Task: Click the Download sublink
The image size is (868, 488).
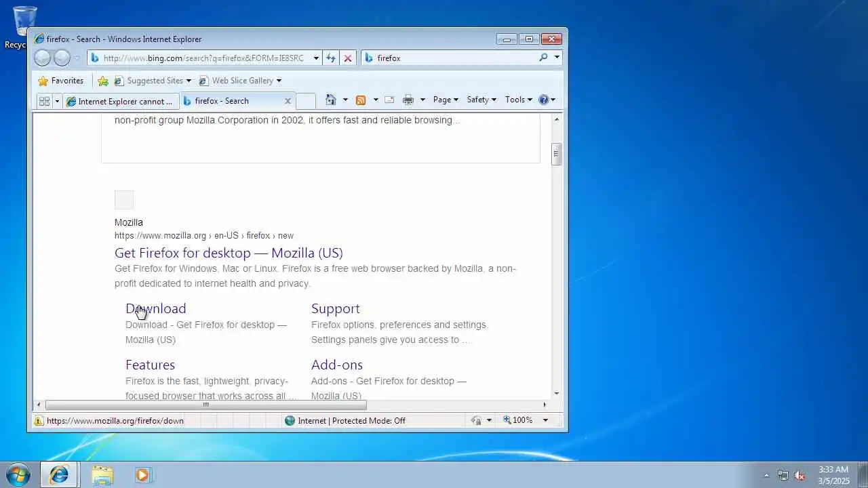Action: [x=155, y=308]
